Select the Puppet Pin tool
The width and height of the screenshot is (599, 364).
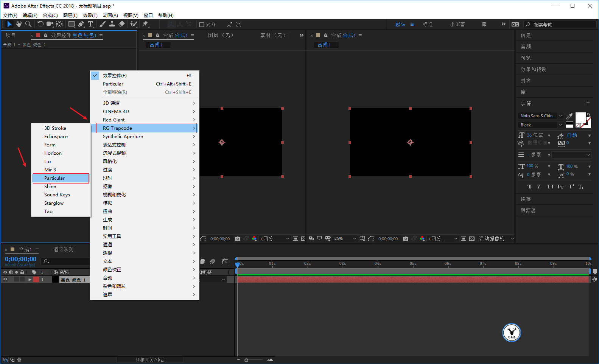pos(145,24)
